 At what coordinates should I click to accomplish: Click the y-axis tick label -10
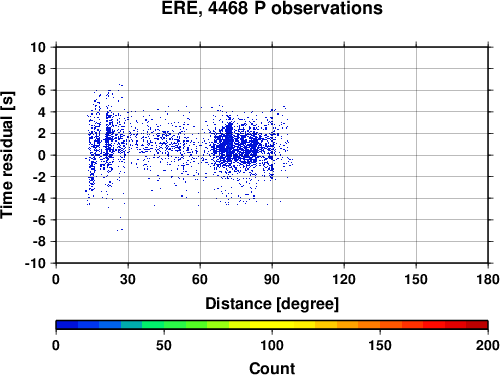(x=35, y=263)
